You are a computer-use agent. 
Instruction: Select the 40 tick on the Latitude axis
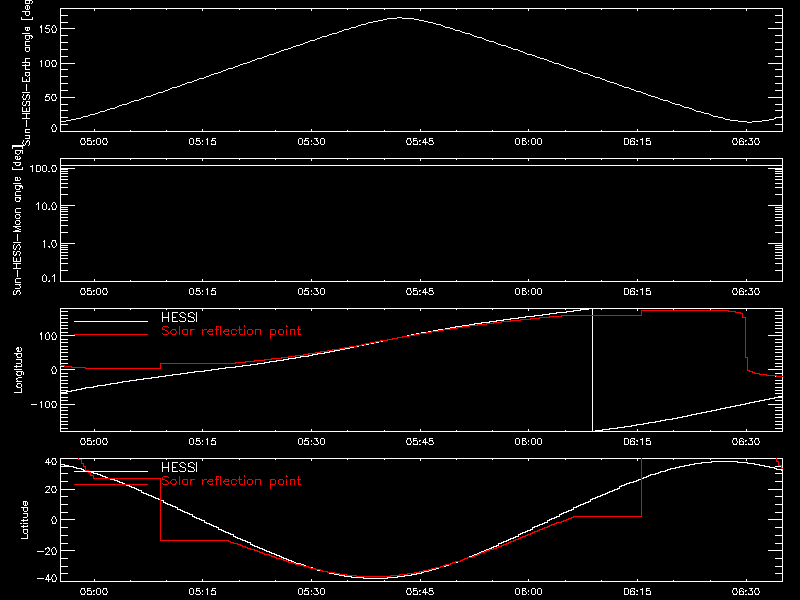(x=51, y=462)
